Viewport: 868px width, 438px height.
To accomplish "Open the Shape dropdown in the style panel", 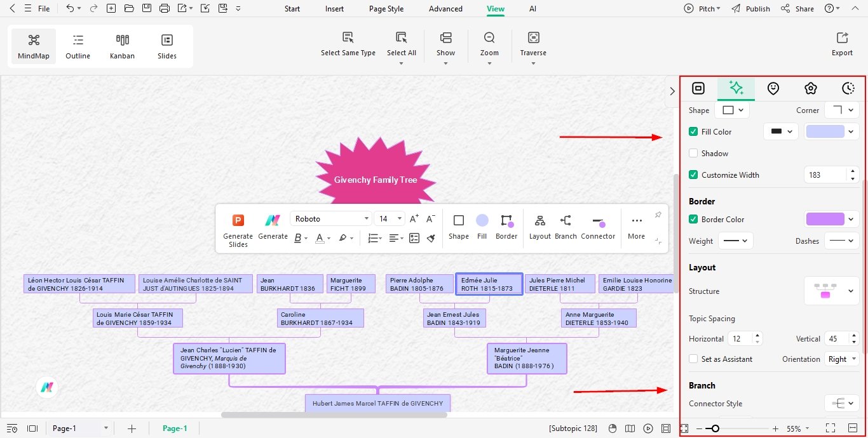I will pos(732,110).
